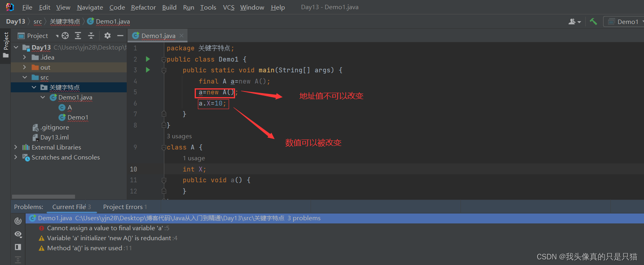Open the user account icon dropdown

tap(574, 22)
